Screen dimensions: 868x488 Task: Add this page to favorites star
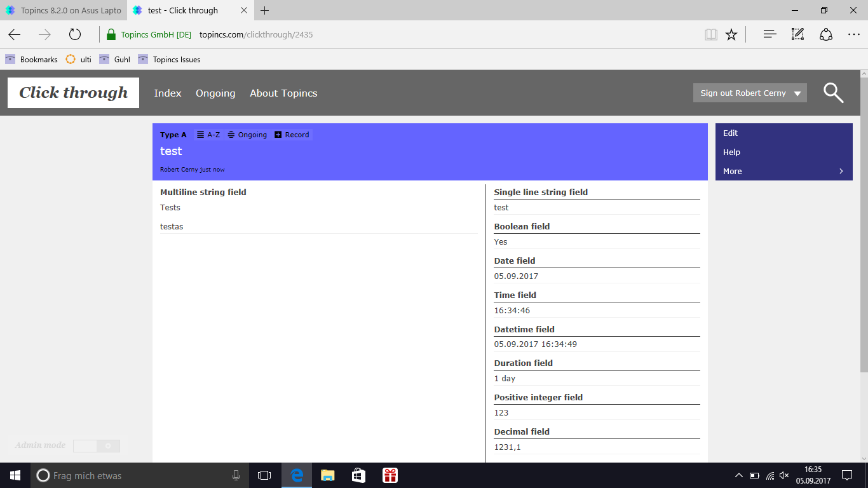coord(731,34)
